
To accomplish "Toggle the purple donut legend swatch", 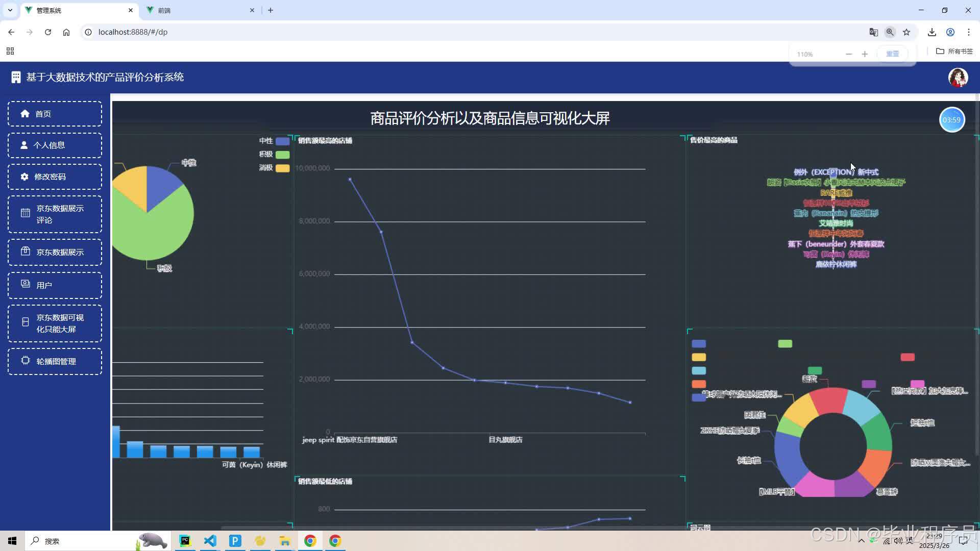I will coord(869,384).
